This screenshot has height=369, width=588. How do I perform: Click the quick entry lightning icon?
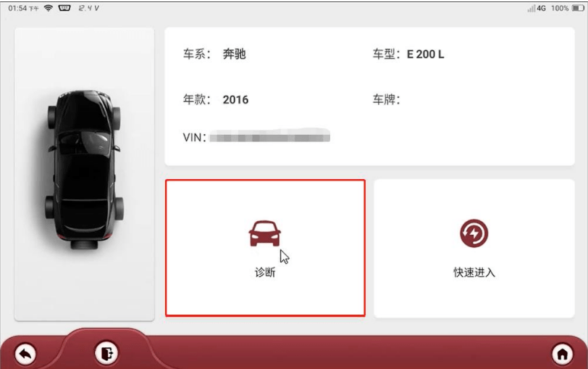474,233
